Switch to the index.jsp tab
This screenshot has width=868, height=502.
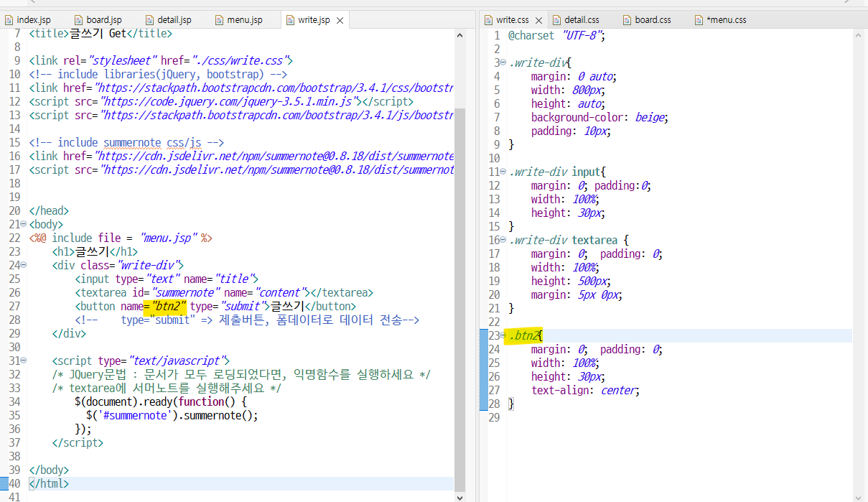(32, 20)
